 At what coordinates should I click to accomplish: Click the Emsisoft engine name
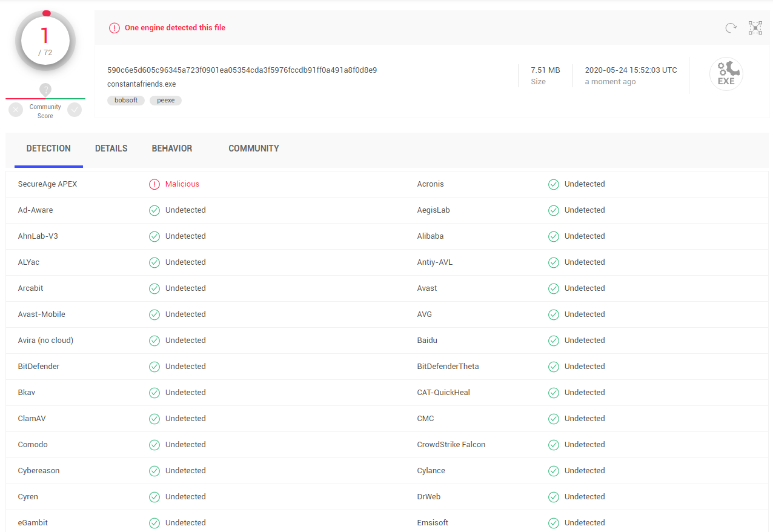(433, 523)
